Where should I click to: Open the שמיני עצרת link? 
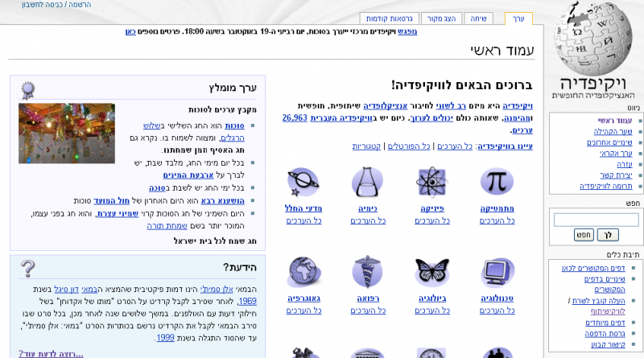(118, 213)
